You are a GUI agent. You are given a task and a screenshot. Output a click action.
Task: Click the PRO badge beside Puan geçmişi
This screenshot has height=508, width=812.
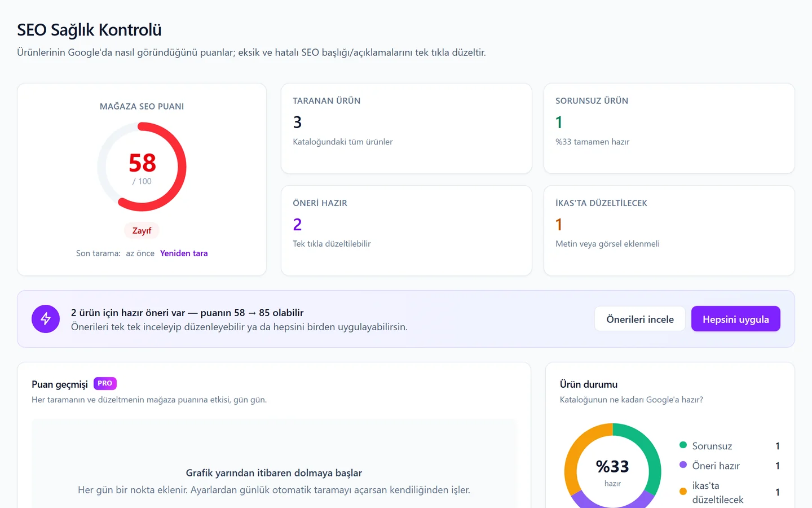(105, 383)
